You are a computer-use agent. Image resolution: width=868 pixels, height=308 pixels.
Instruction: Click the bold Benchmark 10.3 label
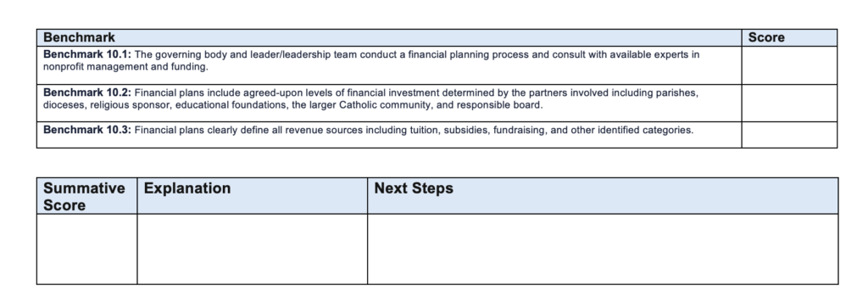[87, 130]
